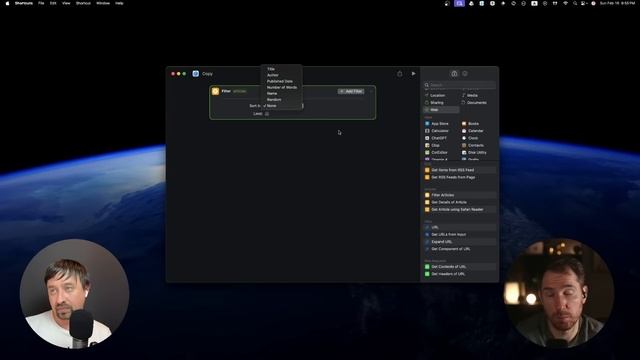This screenshot has width=640, height=360.
Task: Select Title in the sort popup menu
Action: 282,69
